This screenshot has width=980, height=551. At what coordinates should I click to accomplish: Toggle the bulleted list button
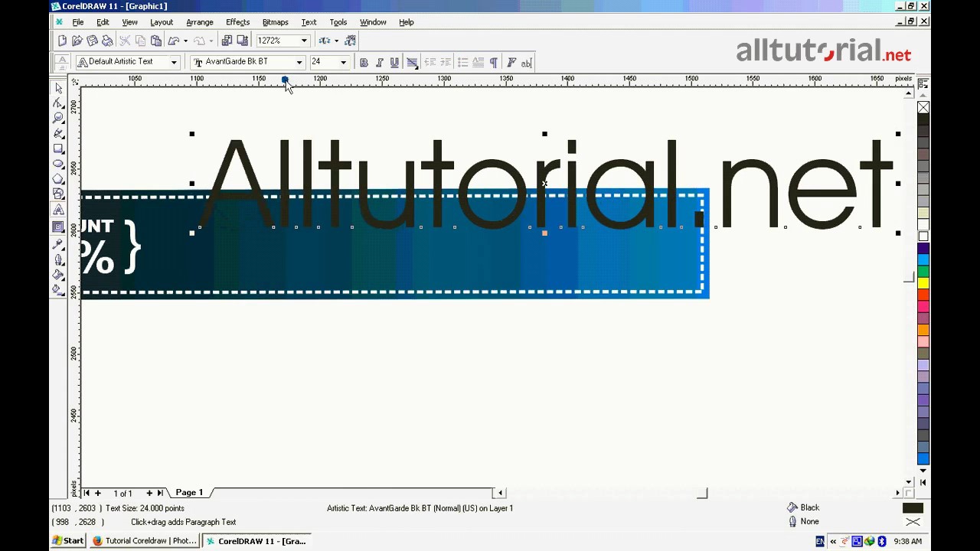[x=463, y=62]
